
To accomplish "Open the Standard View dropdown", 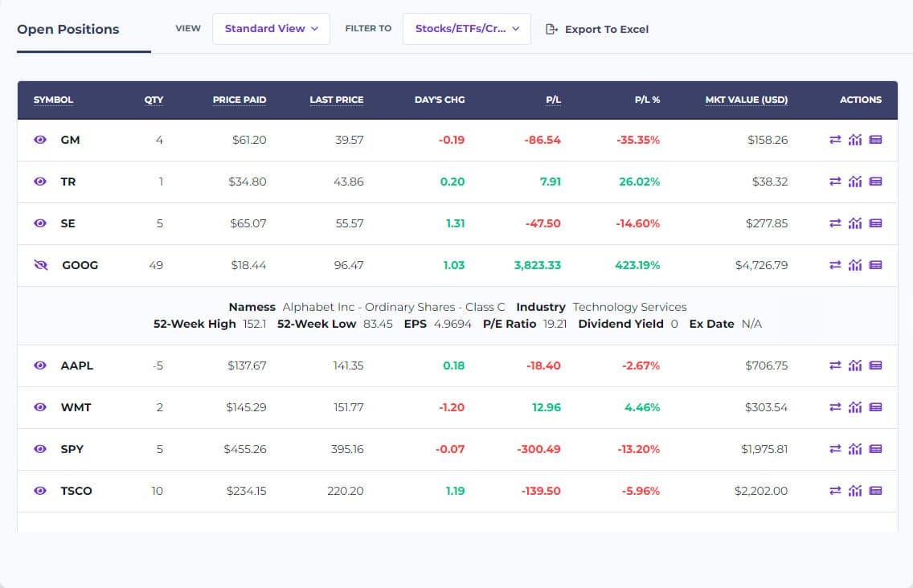I will (272, 29).
